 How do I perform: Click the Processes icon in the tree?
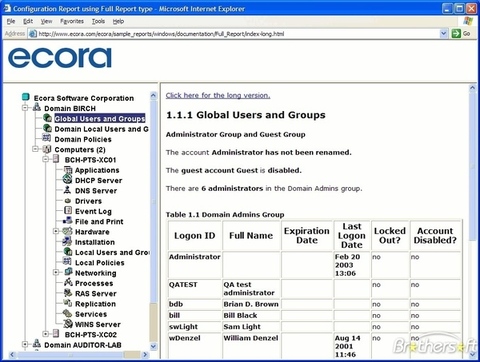point(68,283)
